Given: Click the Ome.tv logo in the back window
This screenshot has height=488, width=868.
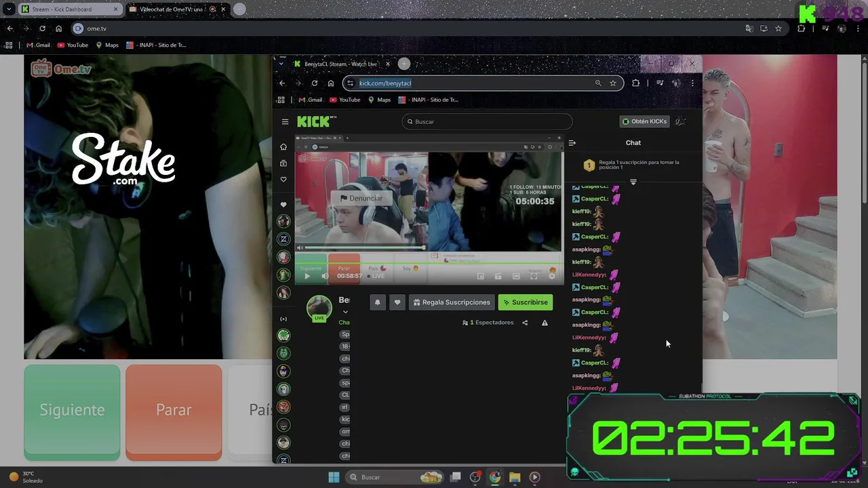Looking at the screenshot, I should [x=61, y=68].
